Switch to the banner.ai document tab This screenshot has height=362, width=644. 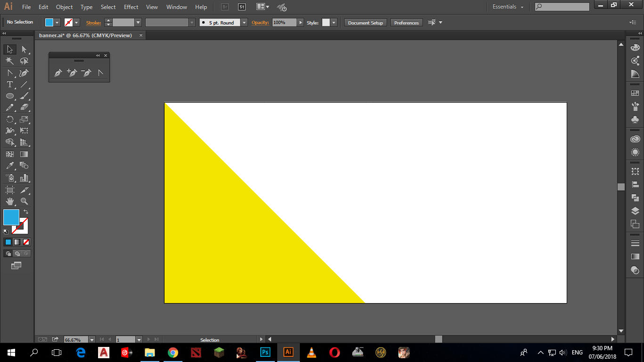[x=85, y=35]
